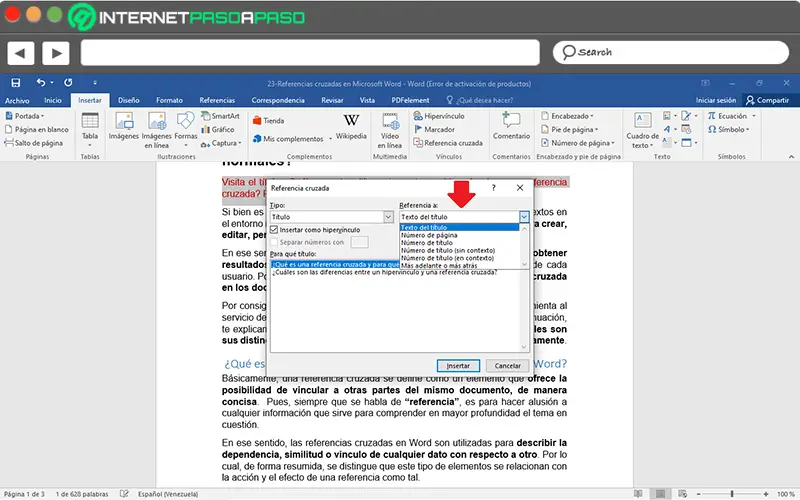The image size is (800, 500).
Task: Open the Pie de página dropdown
Action: pos(569,130)
